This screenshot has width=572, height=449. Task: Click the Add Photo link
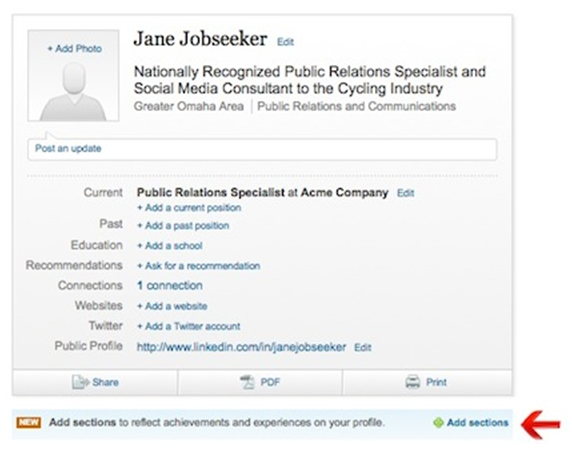(74, 49)
